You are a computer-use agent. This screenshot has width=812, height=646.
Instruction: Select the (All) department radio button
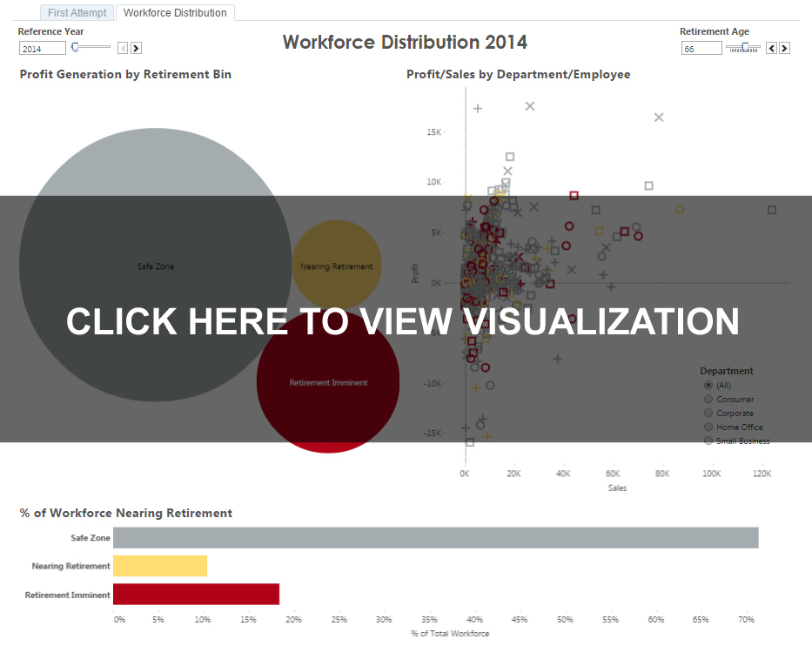[x=708, y=385]
